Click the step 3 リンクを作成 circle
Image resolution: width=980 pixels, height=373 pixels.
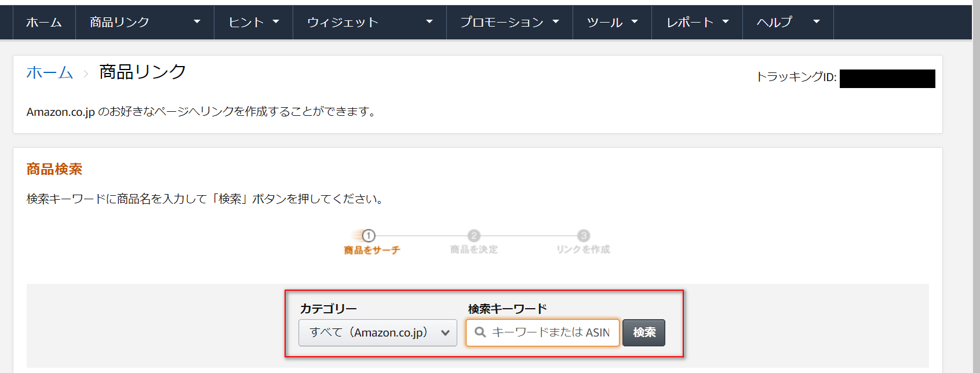(583, 236)
